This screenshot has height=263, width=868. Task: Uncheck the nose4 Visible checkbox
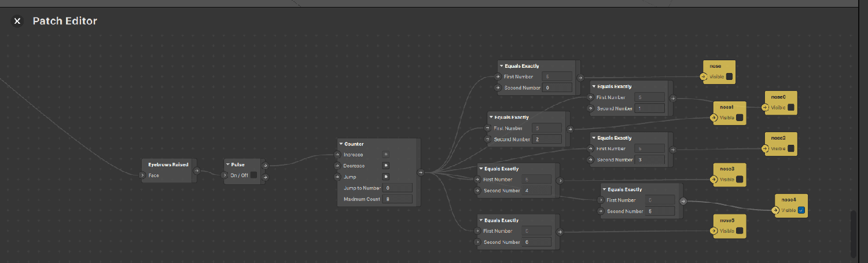pos(801,210)
